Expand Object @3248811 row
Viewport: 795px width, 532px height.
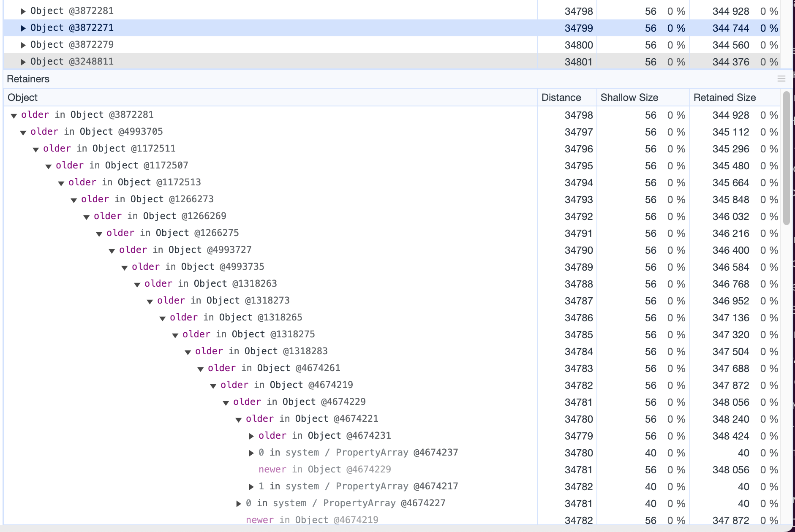(23, 62)
